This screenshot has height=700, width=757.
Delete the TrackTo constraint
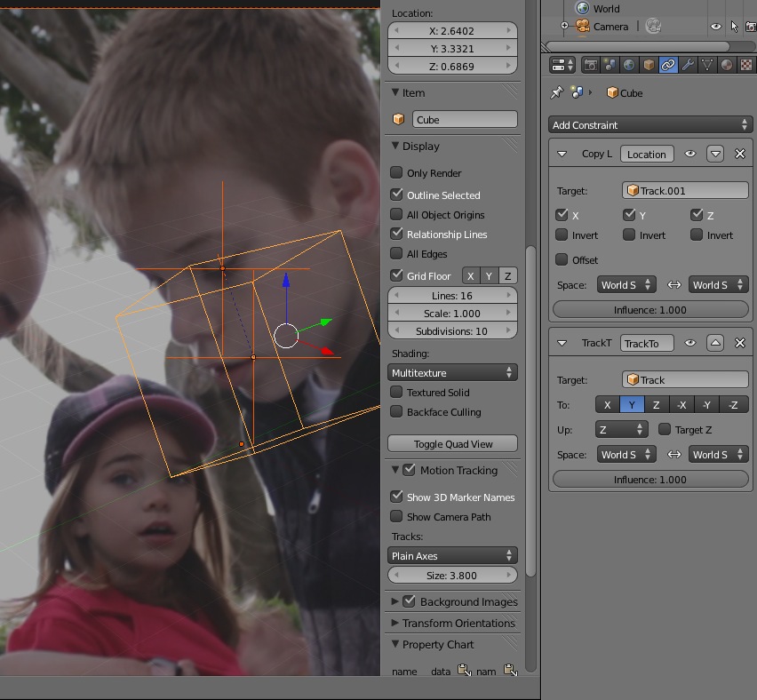coord(739,343)
